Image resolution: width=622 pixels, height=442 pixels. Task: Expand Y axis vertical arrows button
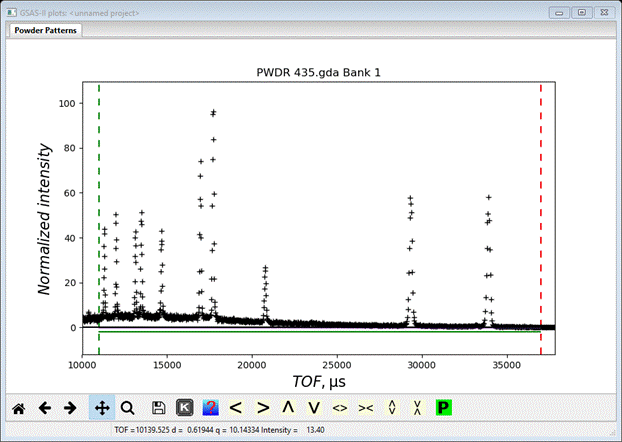click(392, 407)
